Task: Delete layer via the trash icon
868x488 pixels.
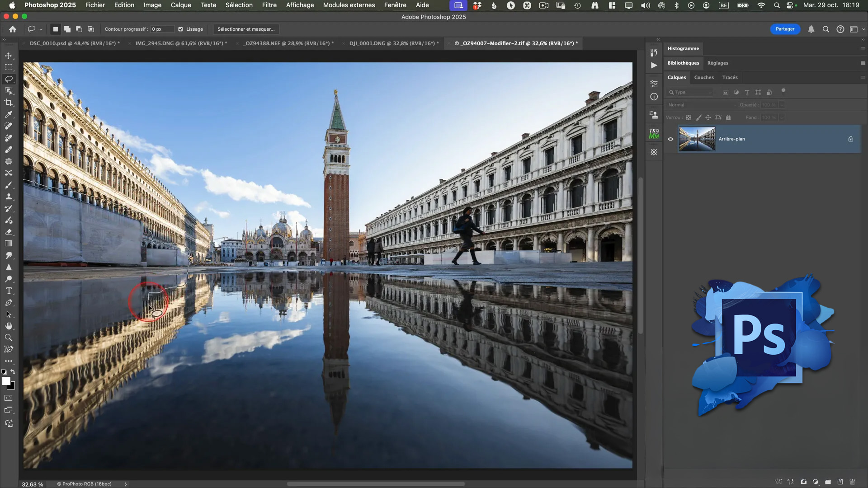Action: point(852,481)
